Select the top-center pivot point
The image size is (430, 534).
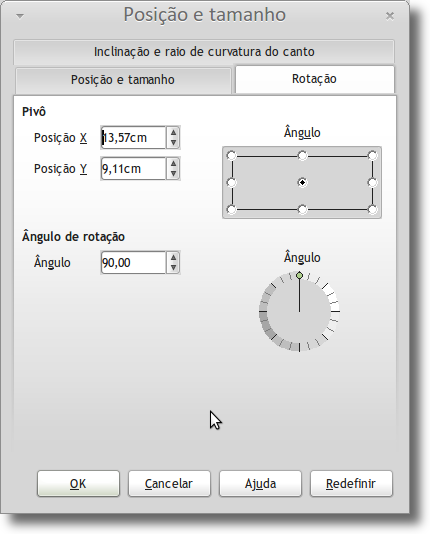(x=302, y=156)
